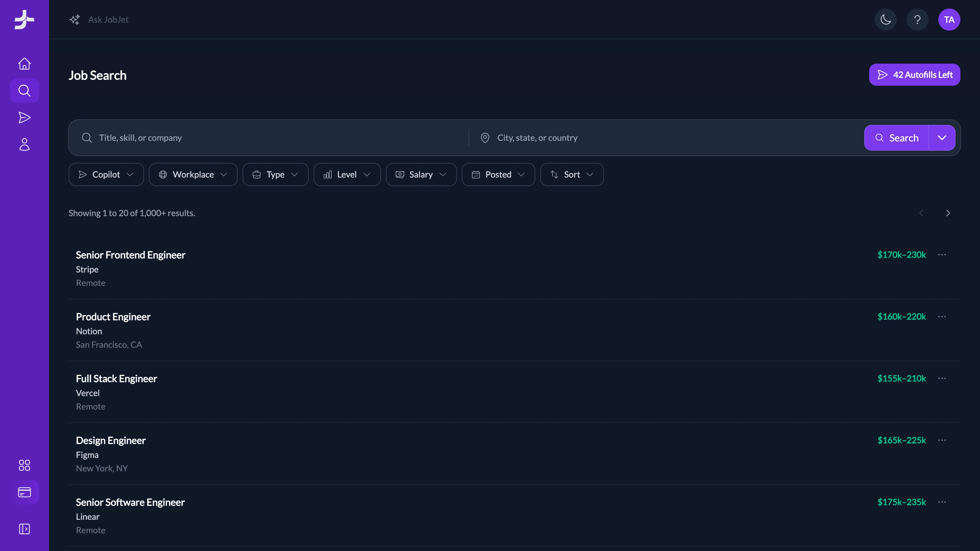This screenshot has width=980, height=551.
Task: Open the Copilot filter dropdown
Action: coord(106,174)
